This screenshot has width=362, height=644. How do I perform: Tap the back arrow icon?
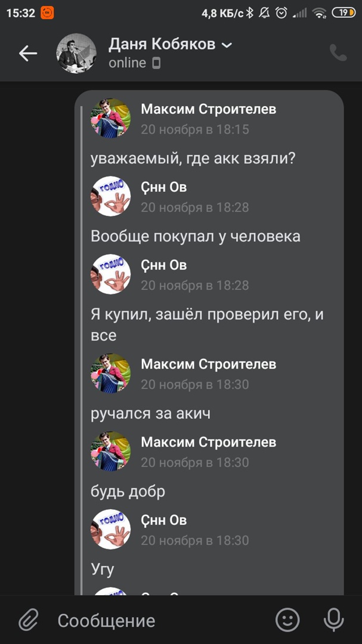pyautogui.click(x=28, y=54)
